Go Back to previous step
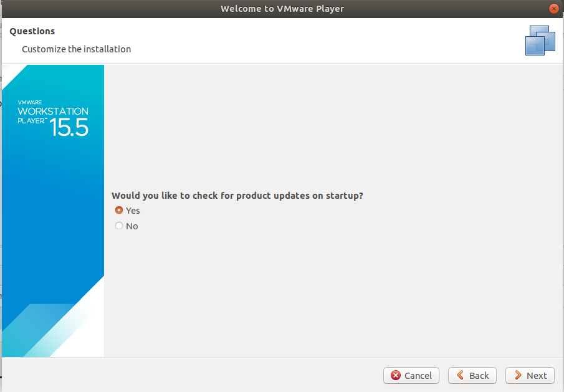The image size is (564, 392). click(472, 375)
